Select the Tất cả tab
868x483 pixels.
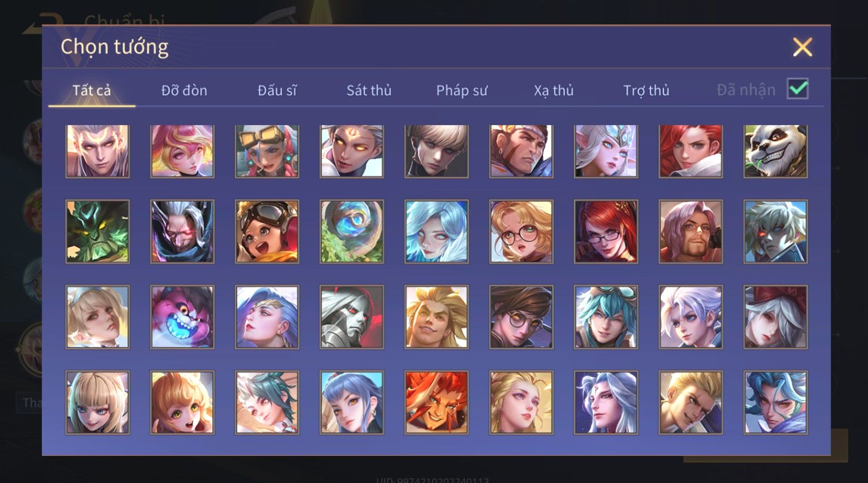point(92,90)
